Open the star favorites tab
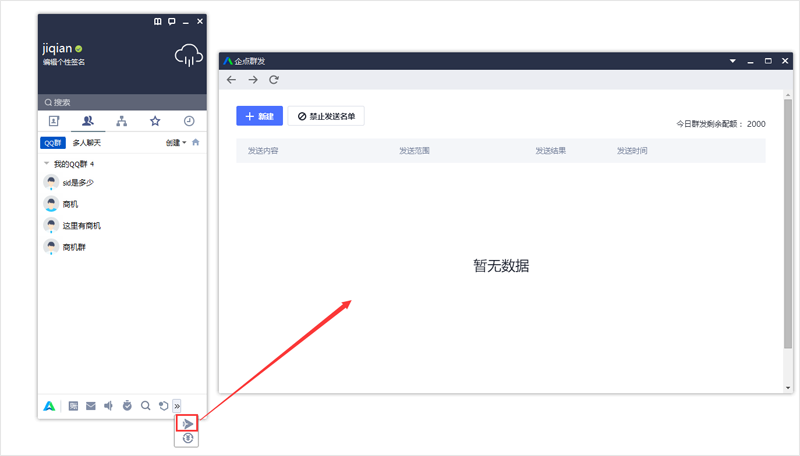 click(x=155, y=121)
